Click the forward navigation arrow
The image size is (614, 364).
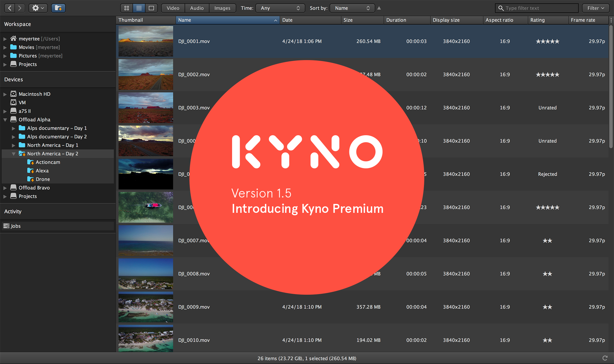coord(20,8)
